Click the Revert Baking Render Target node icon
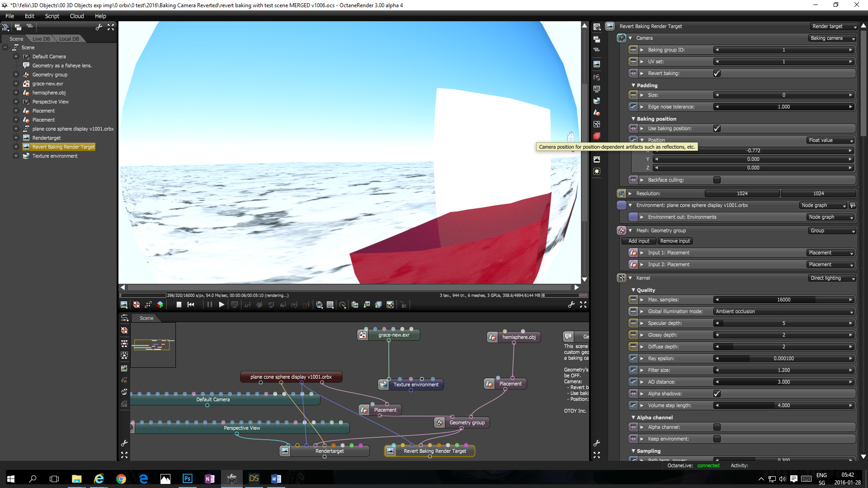 click(390, 451)
